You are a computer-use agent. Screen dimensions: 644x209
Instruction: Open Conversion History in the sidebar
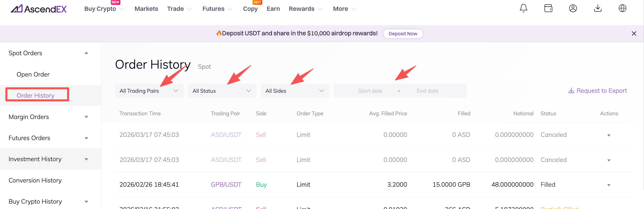(35, 180)
